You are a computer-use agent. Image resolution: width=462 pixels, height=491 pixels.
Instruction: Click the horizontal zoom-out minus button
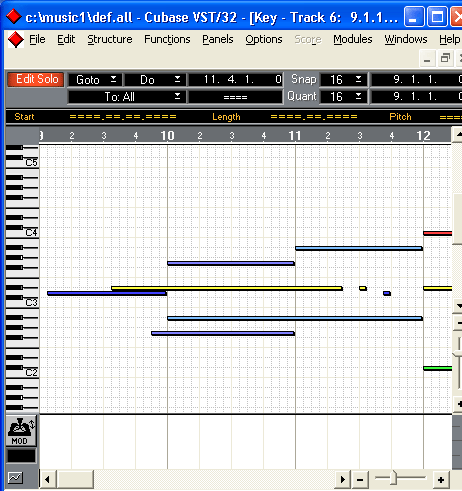360,480
